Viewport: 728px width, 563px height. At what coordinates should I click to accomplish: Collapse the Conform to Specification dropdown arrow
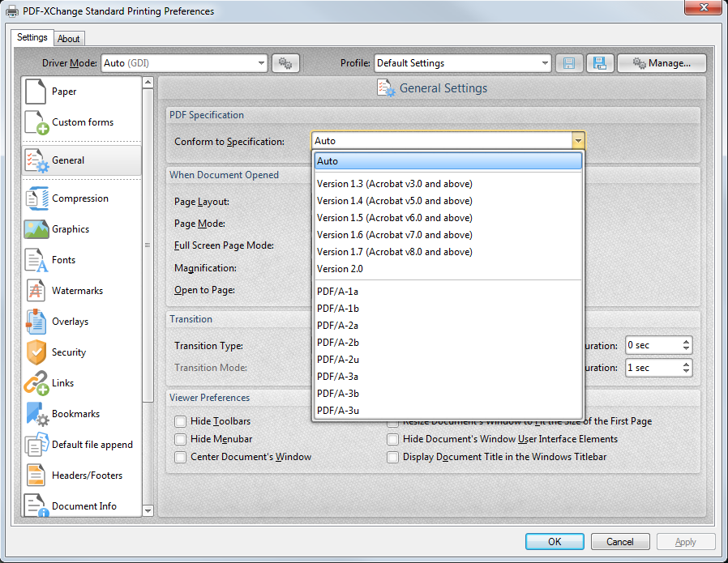578,140
